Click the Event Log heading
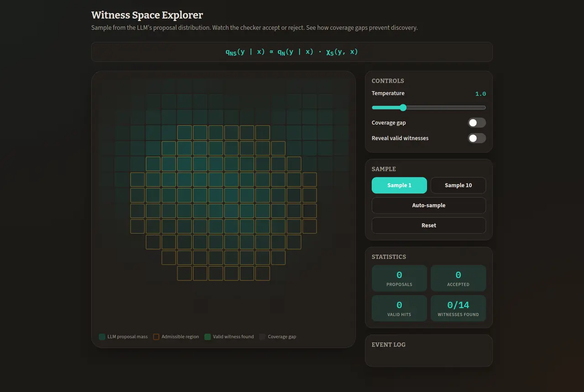Screen dimensions: 584x392 (388, 345)
